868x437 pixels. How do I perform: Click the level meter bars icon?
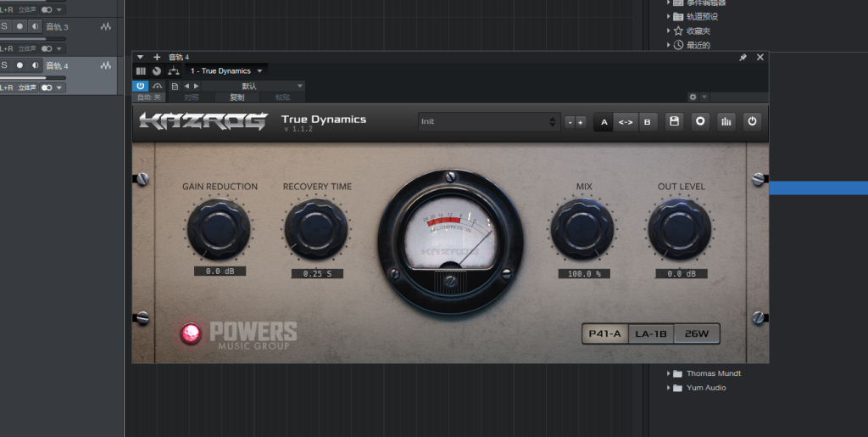point(726,122)
